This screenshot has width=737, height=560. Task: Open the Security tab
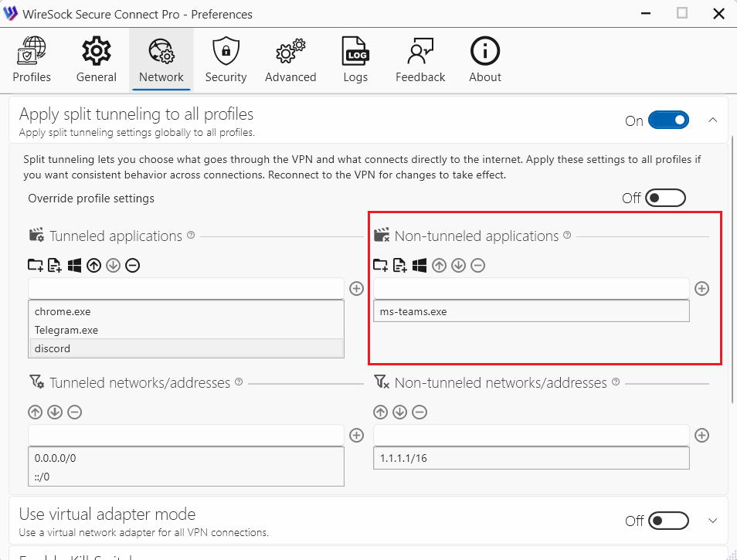tap(226, 60)
